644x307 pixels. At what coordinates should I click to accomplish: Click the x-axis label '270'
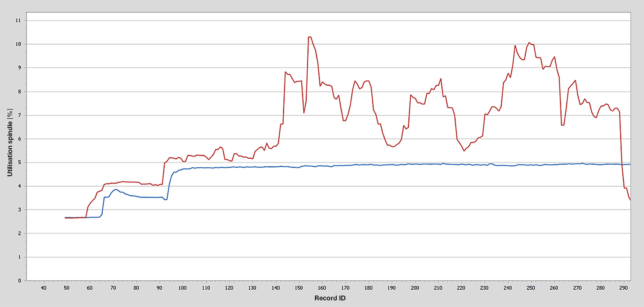(x=577, y=288)
